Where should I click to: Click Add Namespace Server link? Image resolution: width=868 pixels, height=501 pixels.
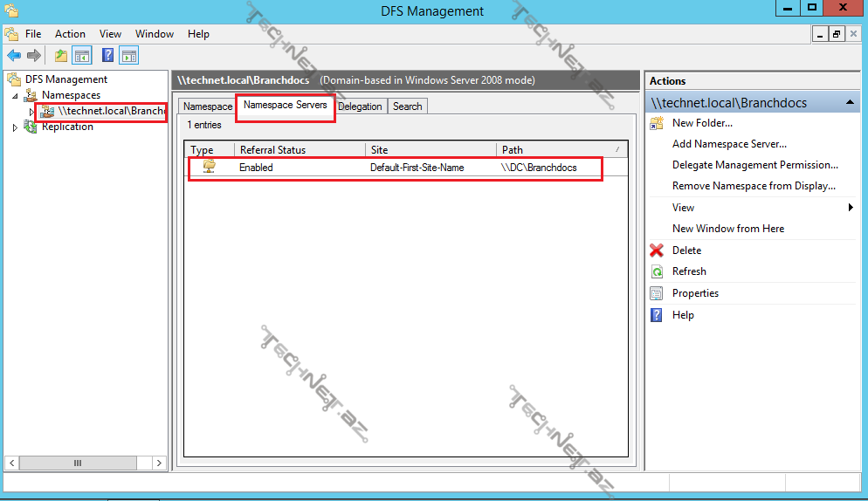click(729, 144)
